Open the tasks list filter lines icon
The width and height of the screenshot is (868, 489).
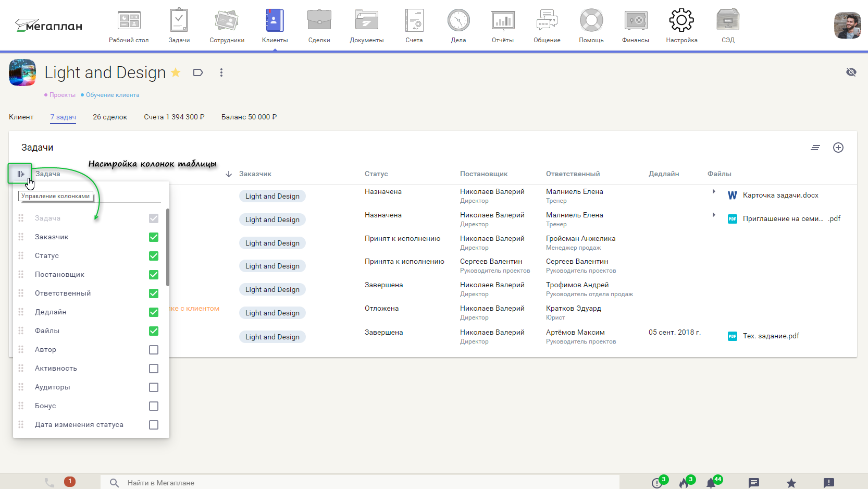point(815,148)
